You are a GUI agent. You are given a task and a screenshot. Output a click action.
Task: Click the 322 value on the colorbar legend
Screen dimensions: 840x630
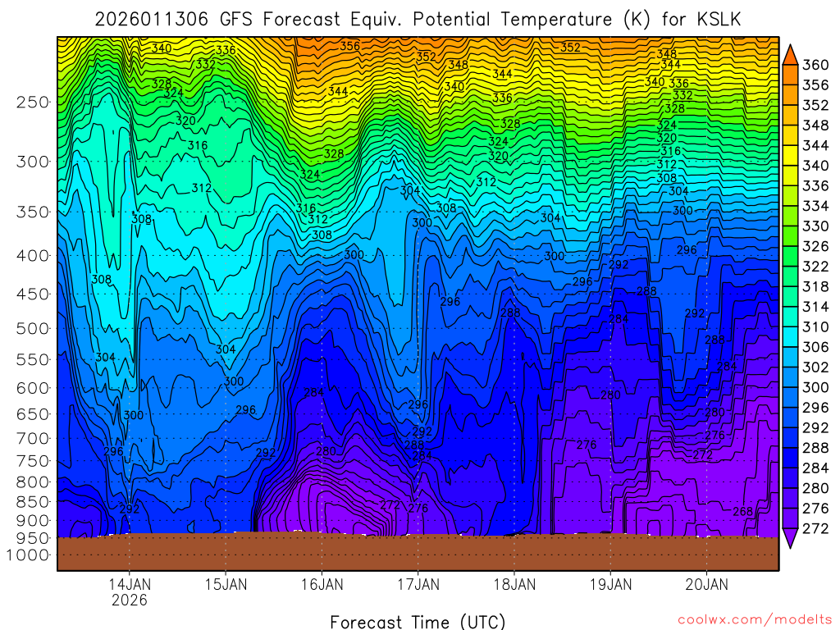click(815, 267)
